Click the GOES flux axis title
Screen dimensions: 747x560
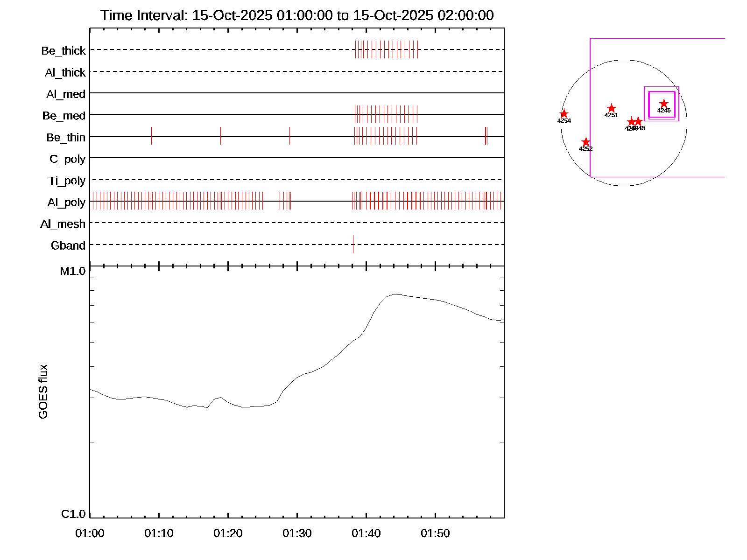tap(43, 392)
